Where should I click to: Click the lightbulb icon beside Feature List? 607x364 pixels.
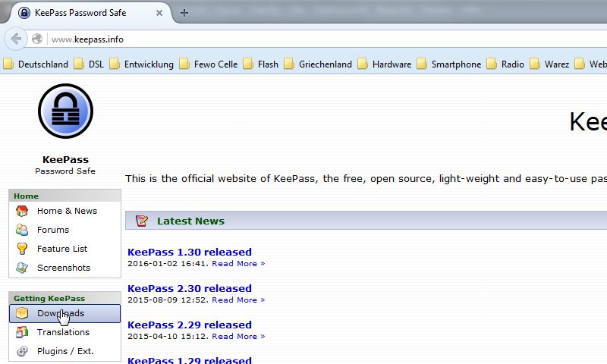pyautogui.click(x=22, y=249)
